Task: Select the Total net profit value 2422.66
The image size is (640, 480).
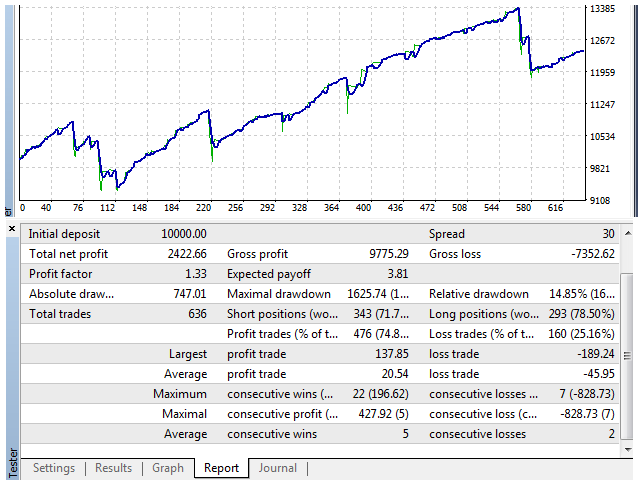Action: pyautogui.click(x=187, y=254)
